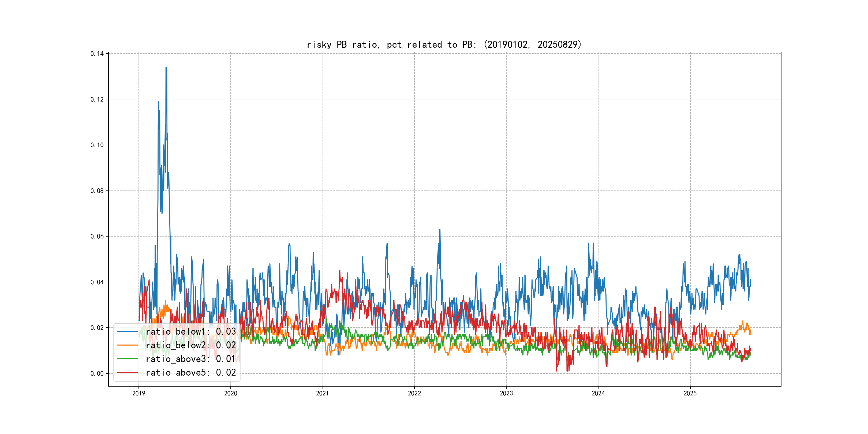Click the 0.14 y-axis tick label
Viewport: 868px width, 434px height.
(97, 54)
